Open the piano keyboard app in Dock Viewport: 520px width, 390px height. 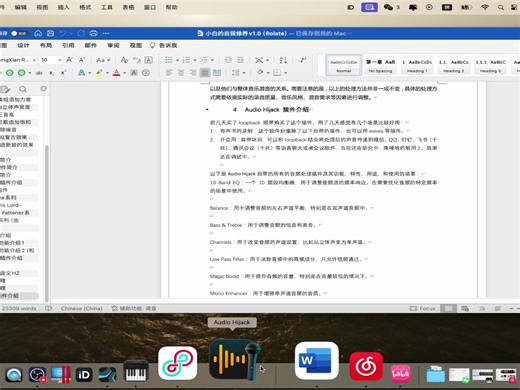[x=136, y=371]
